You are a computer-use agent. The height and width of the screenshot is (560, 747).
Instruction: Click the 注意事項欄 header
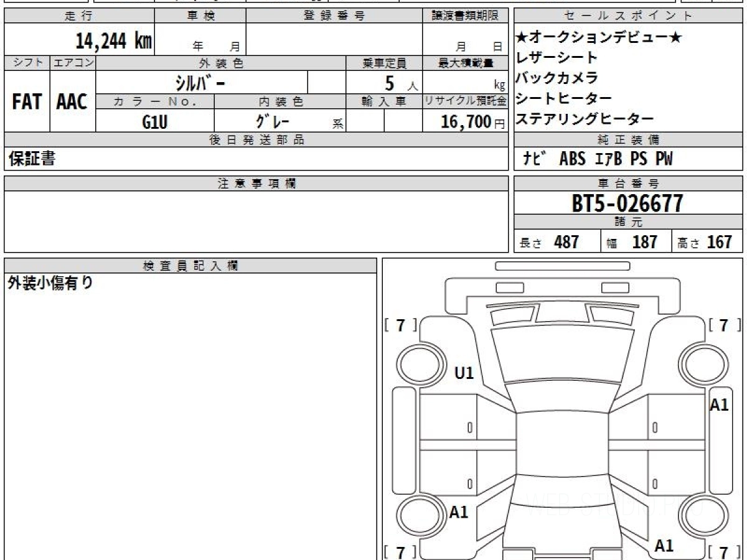pos(256,184)
